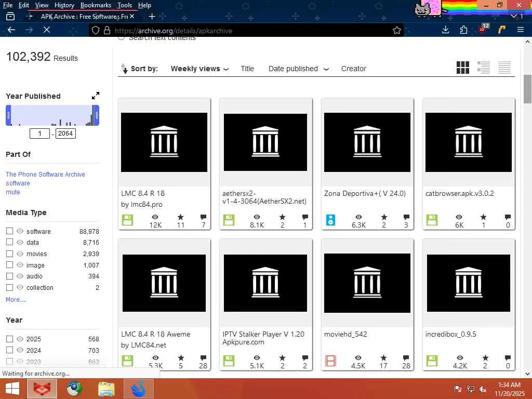Screen dimensions: 532x399
Task: Click the movie film icon on moviehd_542
Action: [330, 361]
